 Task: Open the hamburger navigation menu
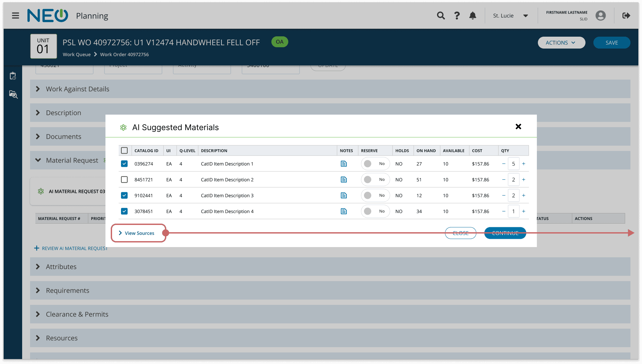tap(15, 16)
